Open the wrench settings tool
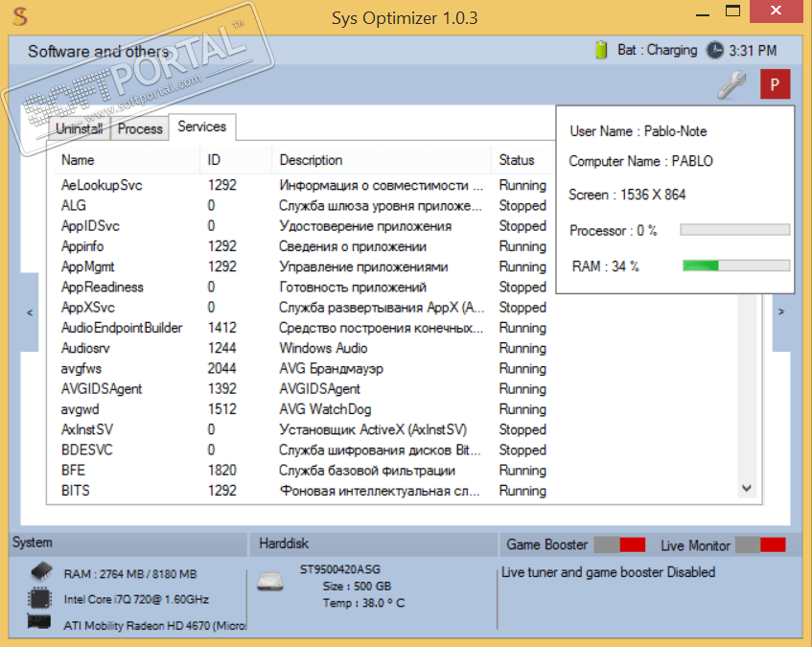This screenshot has width=812, height=647. click(x=731, y=85)
